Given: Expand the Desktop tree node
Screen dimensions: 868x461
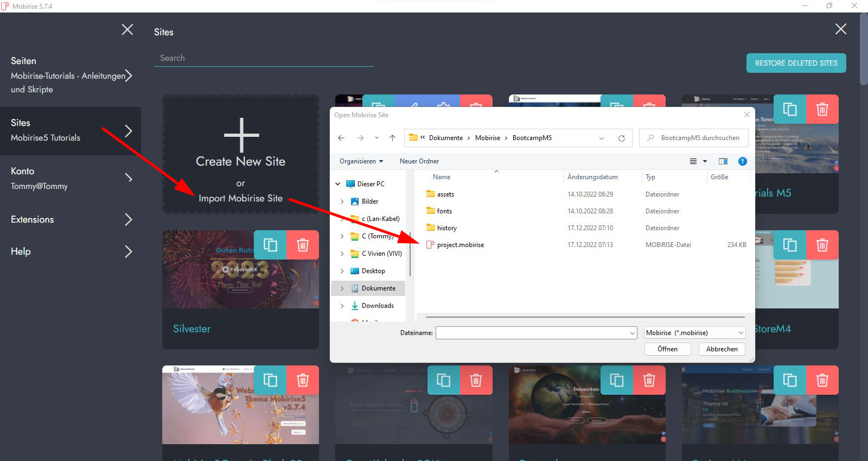Looking at the screenshot, I should [342, 271].
